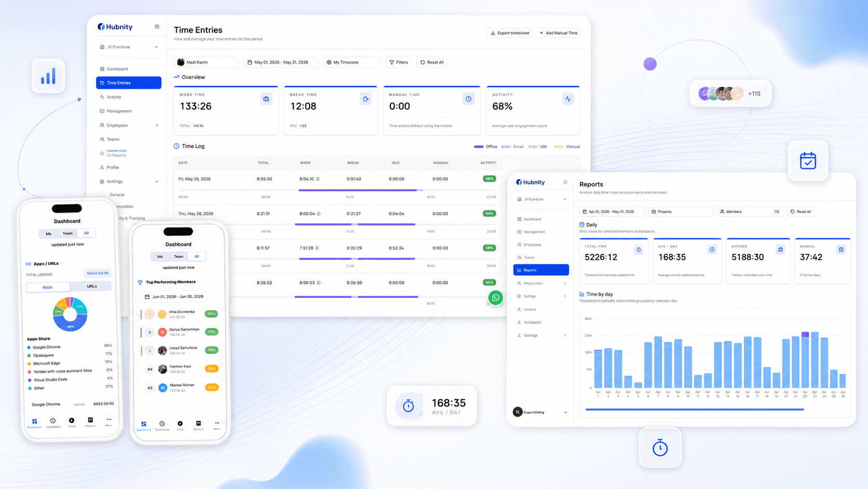Select Me on the Apps/URLs phone dashboard

(49, 234)
